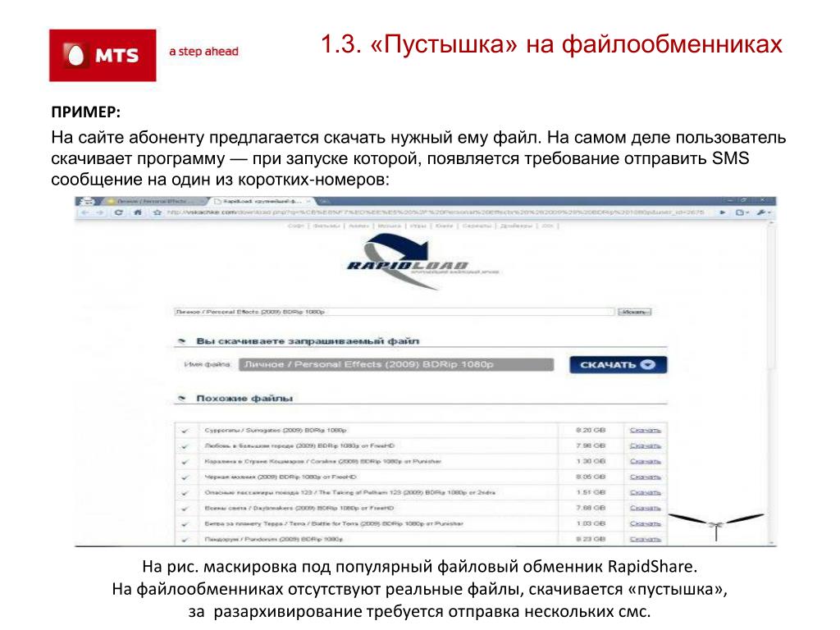Click Скачать link for Pelham 123 row
Image resolution: width=840 pixels, height=630 pixels.
tap(645, 492)
